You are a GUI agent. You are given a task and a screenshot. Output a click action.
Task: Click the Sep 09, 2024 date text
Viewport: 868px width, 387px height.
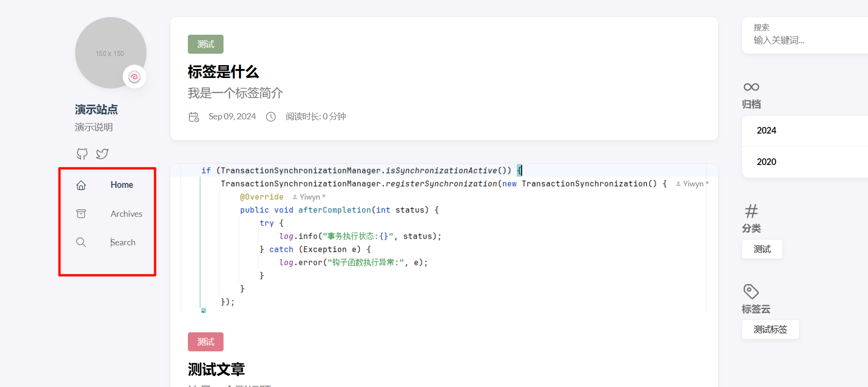click(x=232, y=116)
